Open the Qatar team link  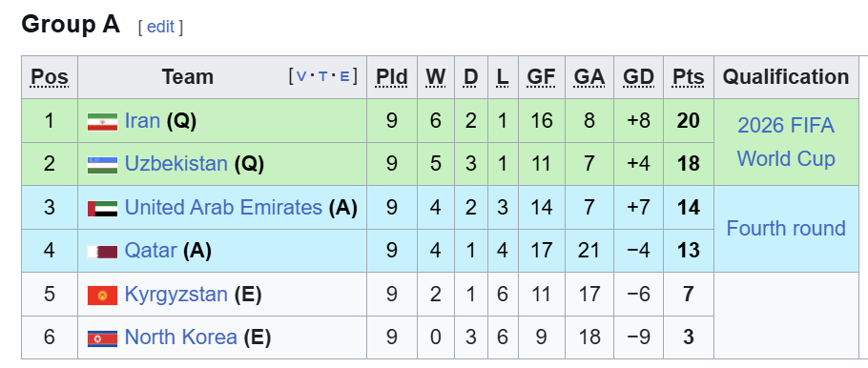click(151, 251)
